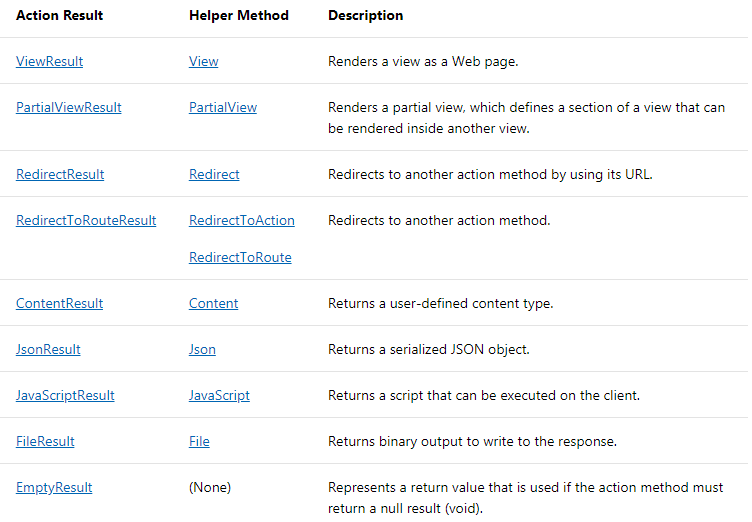Viewport: 752px width, 522px height.
Task: Open the Redirect helper method link
Action: [214, 174]
